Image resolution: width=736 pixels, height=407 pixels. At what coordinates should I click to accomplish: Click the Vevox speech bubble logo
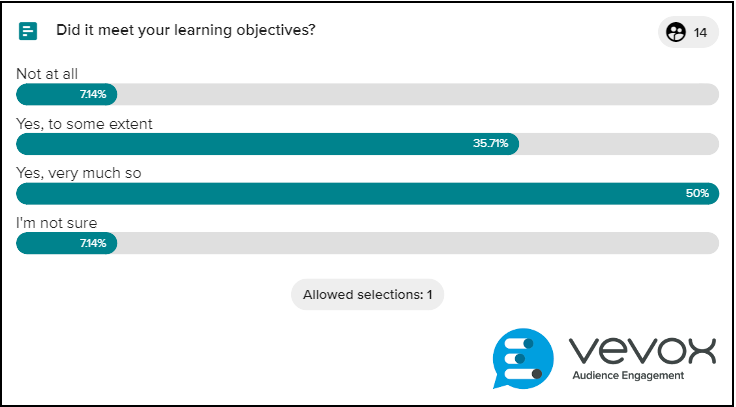coord(523,358)
